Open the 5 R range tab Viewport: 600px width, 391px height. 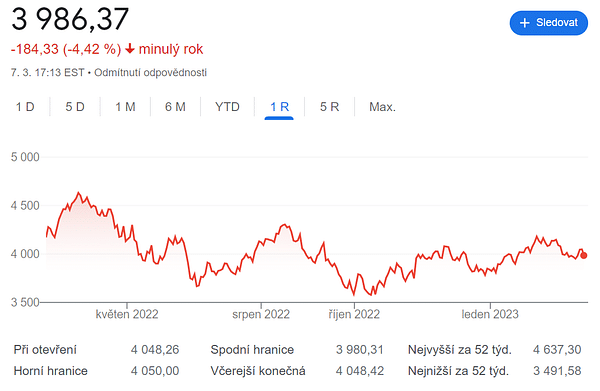[329, 107]
